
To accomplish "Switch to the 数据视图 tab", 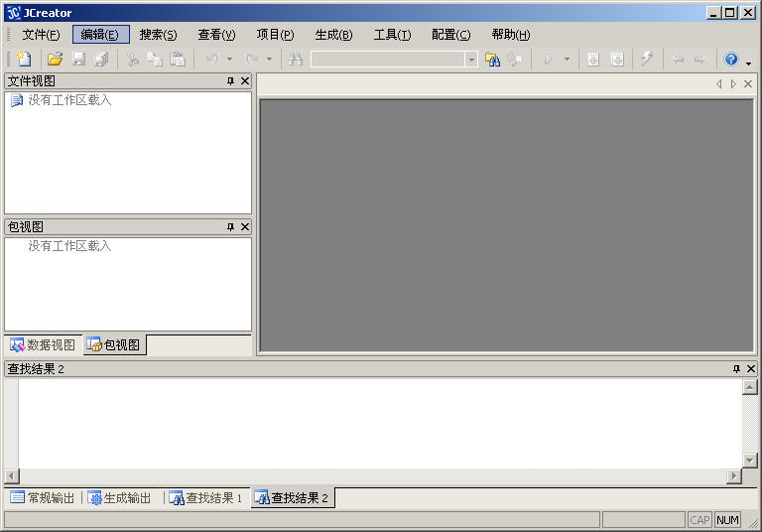I will tap(44, 344).
